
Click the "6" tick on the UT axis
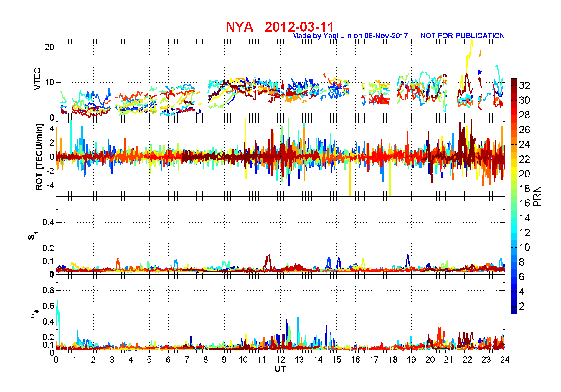[x=168, y=359]
